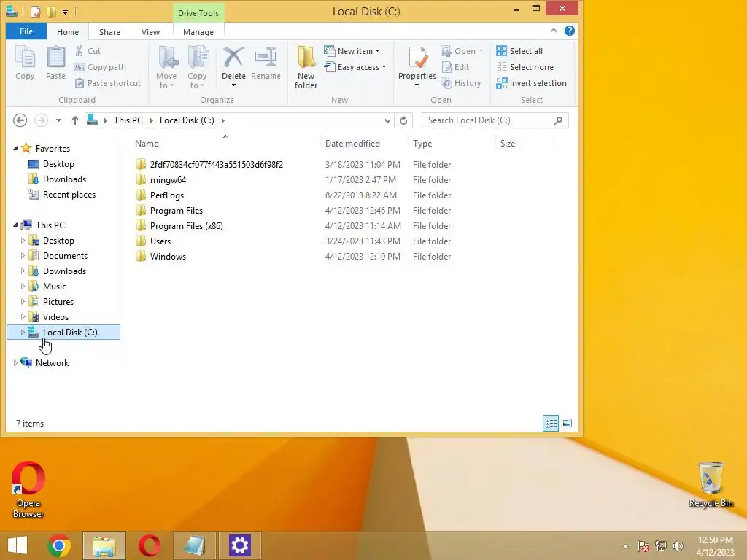This screenshot has height=560, width=747.
Task: Select the Home ribbon tab
Action: tap(68, 32)
